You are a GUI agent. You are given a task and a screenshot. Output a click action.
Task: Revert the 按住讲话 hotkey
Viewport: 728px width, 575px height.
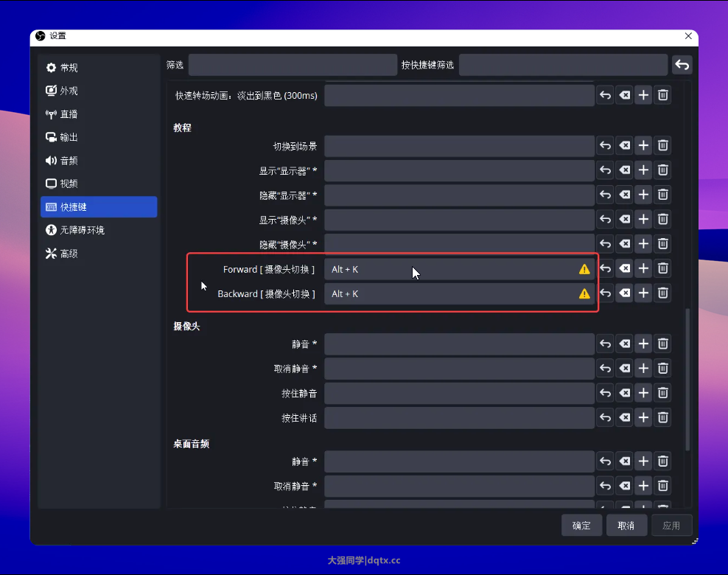coord(605,418)
